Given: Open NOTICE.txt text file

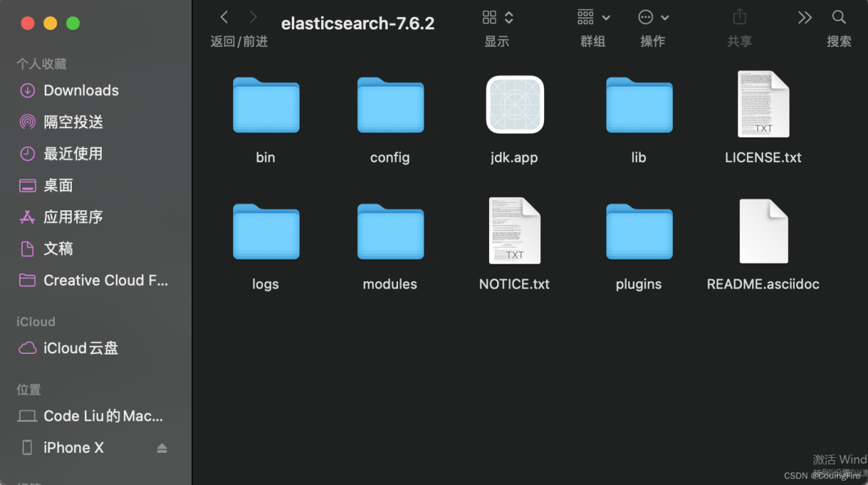Looking at the screenshot, I should pos(514,232).
